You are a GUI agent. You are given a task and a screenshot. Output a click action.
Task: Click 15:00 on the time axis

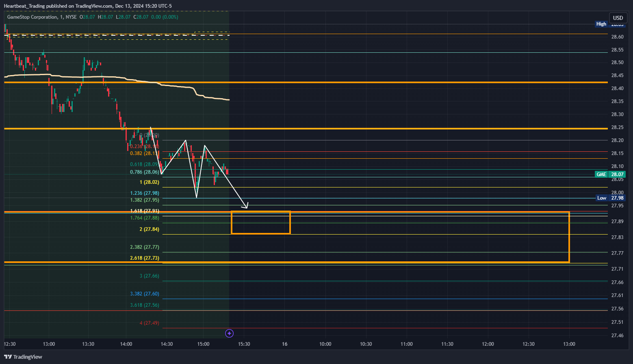pos(204,344)
